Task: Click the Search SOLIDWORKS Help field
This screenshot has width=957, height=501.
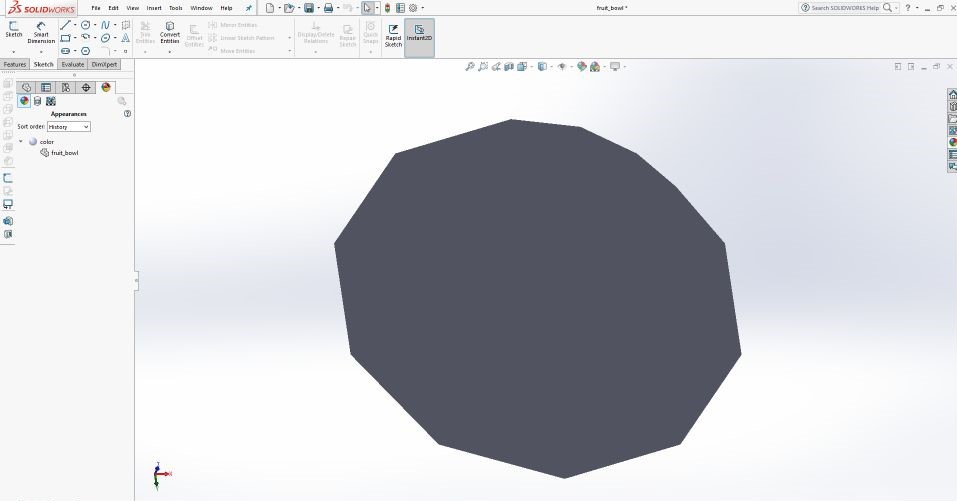Action: point(843,8)
